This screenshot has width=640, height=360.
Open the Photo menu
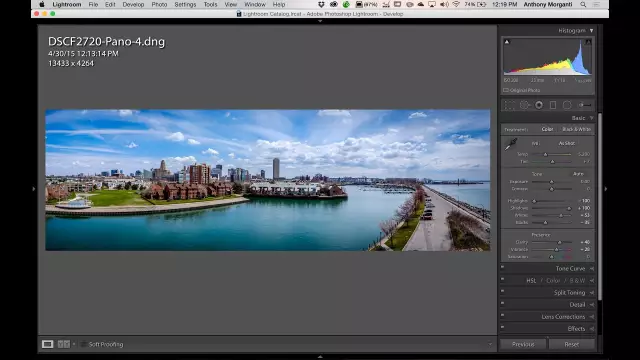tap(159, 4)
